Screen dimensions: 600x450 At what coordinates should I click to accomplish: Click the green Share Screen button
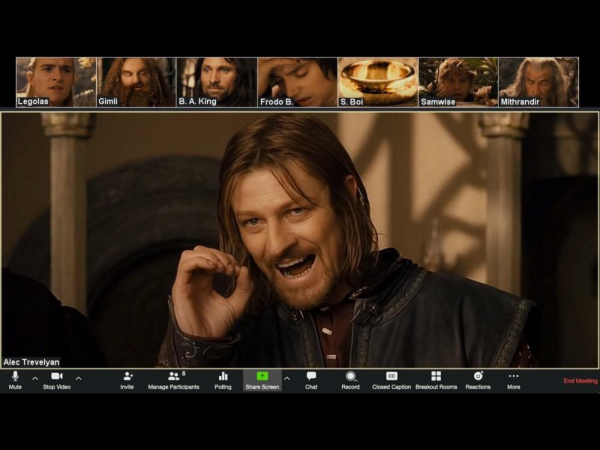pos(263,379)
